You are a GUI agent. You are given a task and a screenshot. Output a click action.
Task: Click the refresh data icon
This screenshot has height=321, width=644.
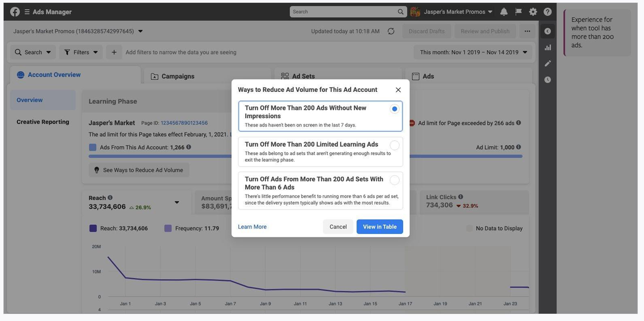(x=391, y=31)
